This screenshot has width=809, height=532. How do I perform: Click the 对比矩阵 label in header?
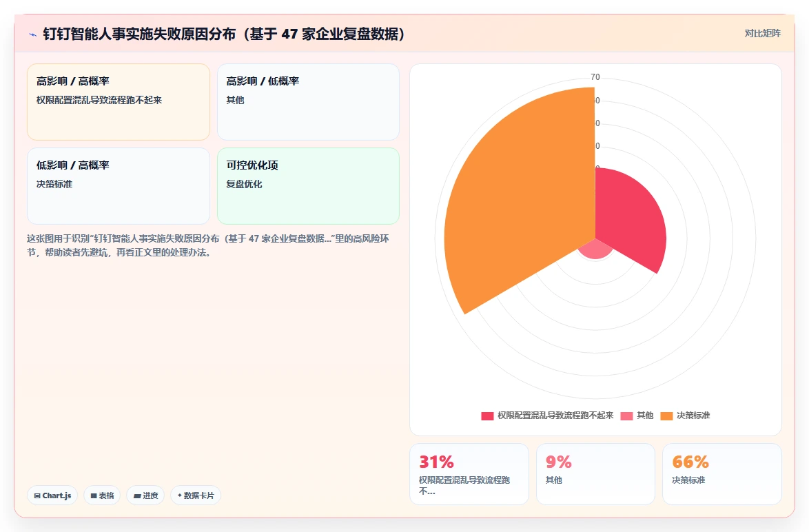[762, 34]
